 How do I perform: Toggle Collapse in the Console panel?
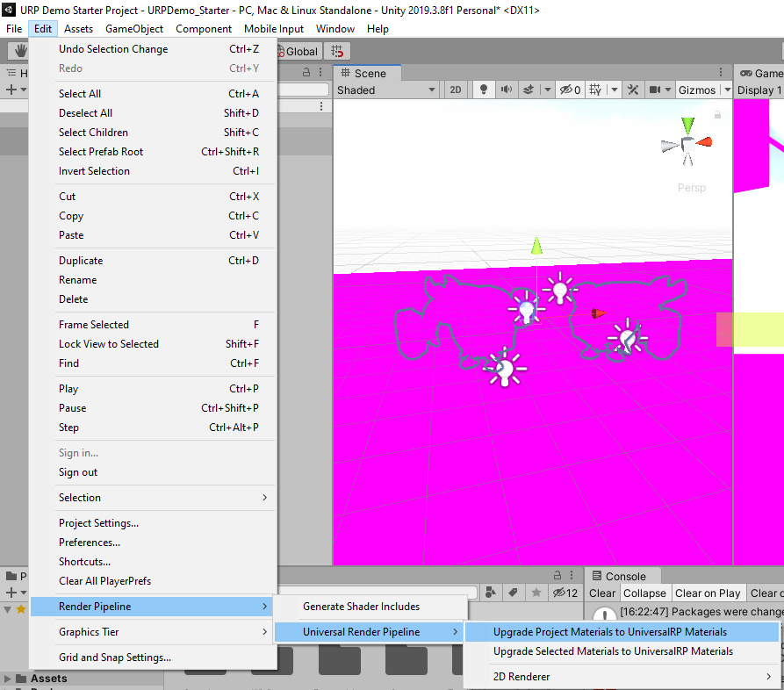coord(644,593)
